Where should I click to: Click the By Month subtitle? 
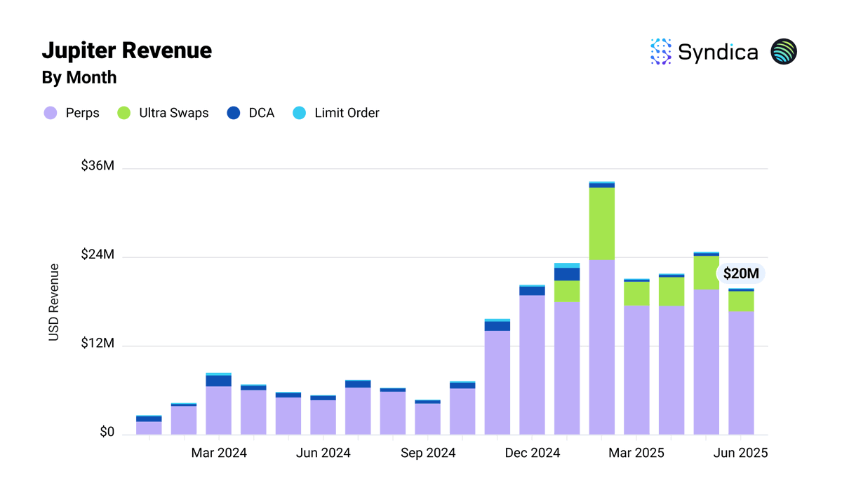click(x=79, y=78)
